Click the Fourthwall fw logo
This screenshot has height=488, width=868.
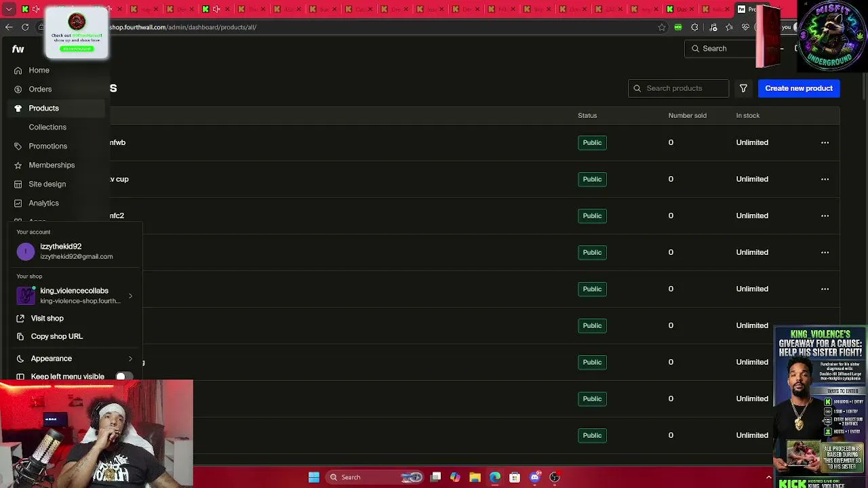[18, 49]
